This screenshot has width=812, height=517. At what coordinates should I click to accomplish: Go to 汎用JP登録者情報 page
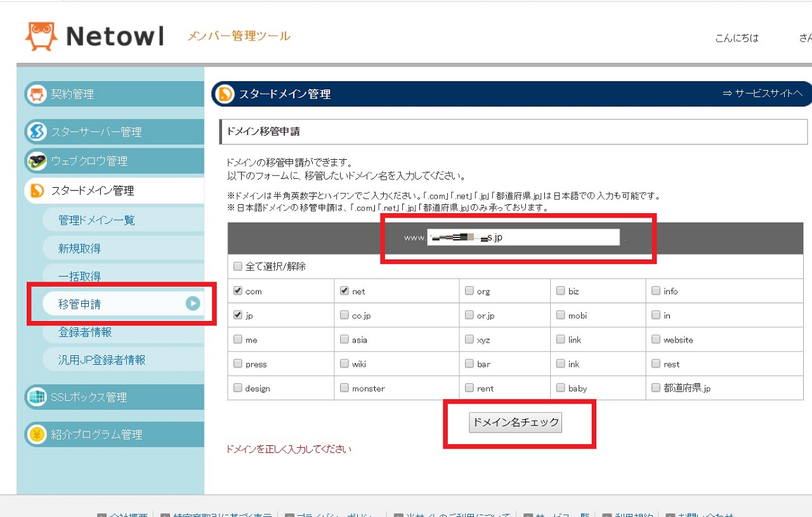tap(101, 360)
